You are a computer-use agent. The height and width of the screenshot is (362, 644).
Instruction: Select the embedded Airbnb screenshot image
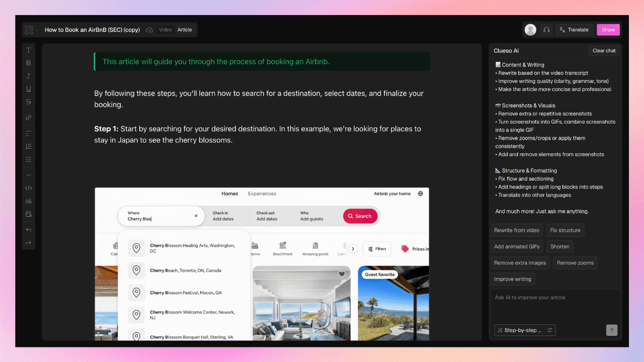click(x=262, y=264)
